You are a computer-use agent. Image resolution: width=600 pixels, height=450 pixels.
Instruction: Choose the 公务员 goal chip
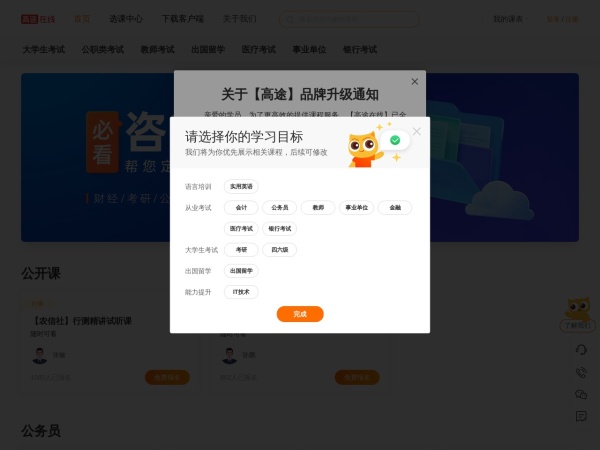pos(279,208)
